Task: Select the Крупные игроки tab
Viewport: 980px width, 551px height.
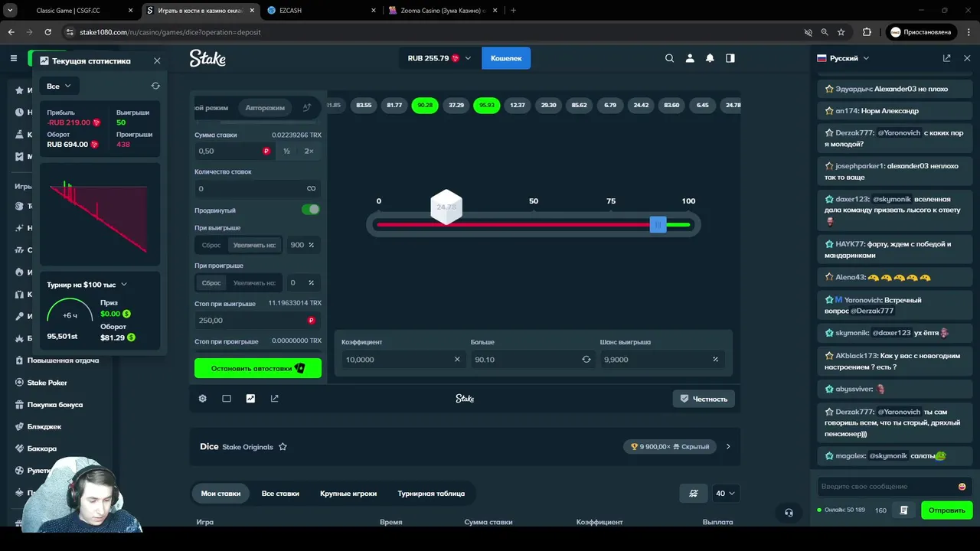Action: coord(348,494)
